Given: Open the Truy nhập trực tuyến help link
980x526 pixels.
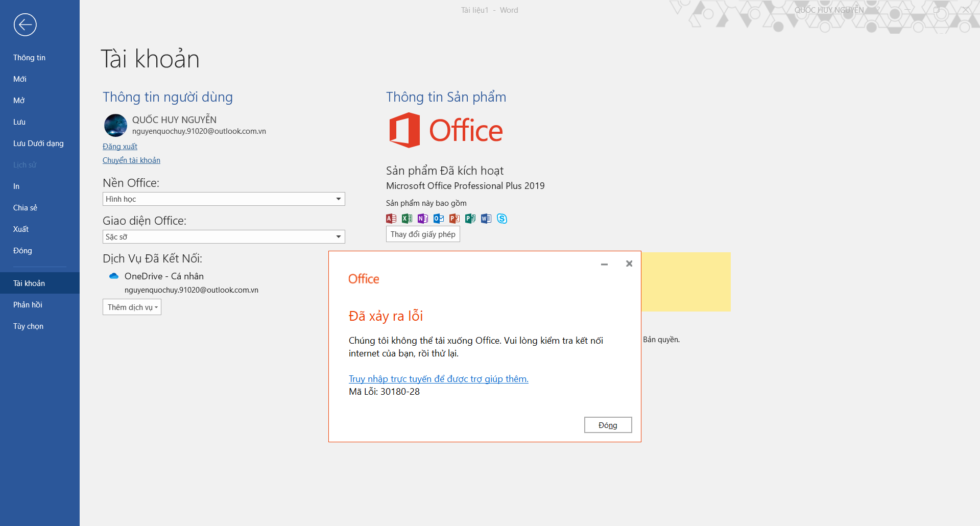Looking at the screenshot, I should click(x=438, y=379).
